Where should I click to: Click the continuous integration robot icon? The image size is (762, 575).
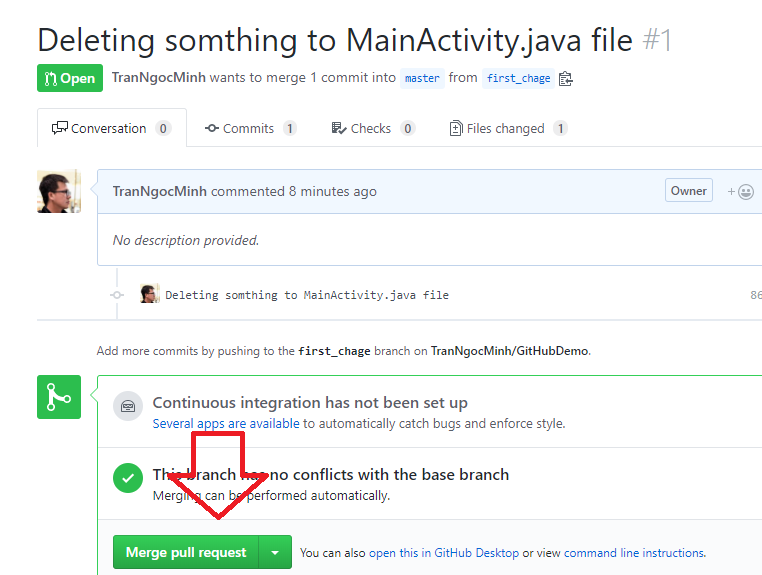pyautogui.click(x=128, y=406)
